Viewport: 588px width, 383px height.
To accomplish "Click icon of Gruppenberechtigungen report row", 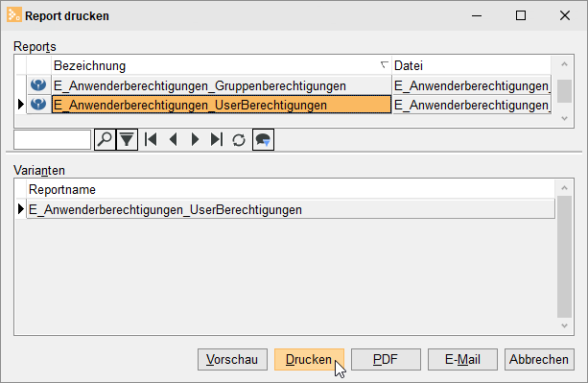I will tap(38, 84).
